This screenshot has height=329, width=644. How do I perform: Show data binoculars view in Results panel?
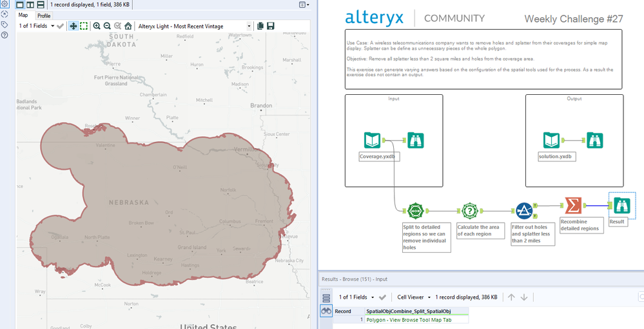(326, 312)
